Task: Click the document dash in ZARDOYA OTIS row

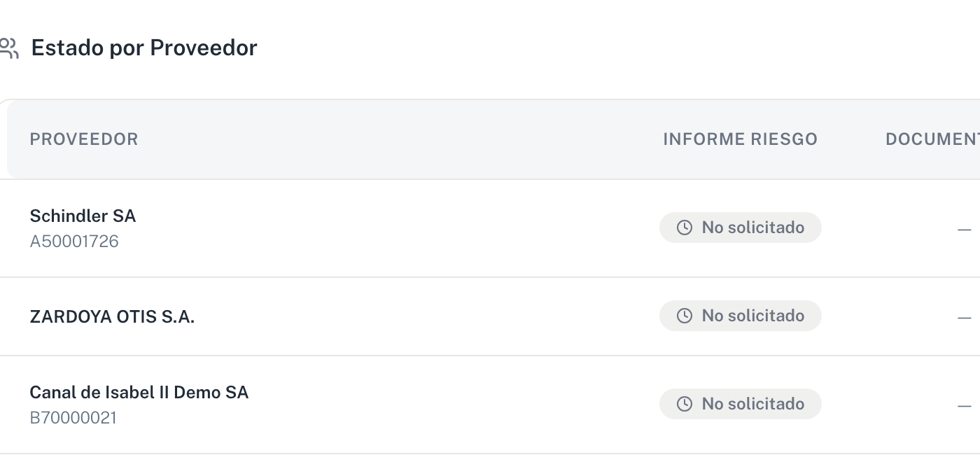Action: click(x=965, y=318)
